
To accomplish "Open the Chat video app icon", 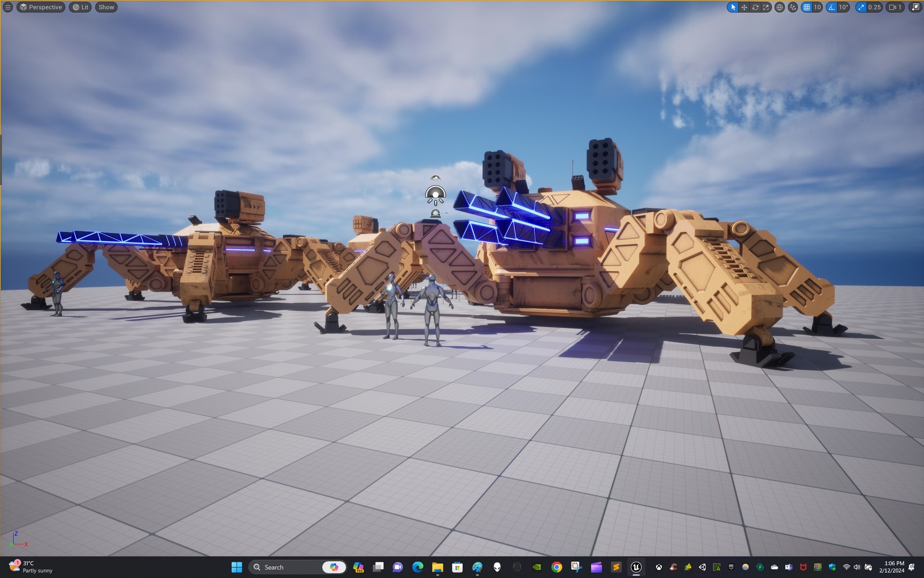I will pos(398,567).
